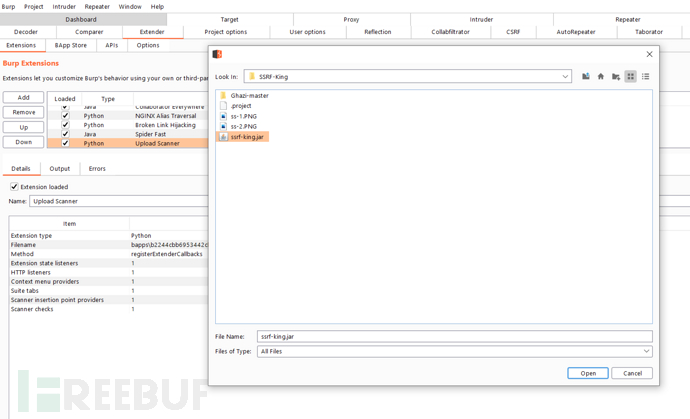Switch to the main Repeater tab
Screen dimensions: 690x419
[628, 19]
